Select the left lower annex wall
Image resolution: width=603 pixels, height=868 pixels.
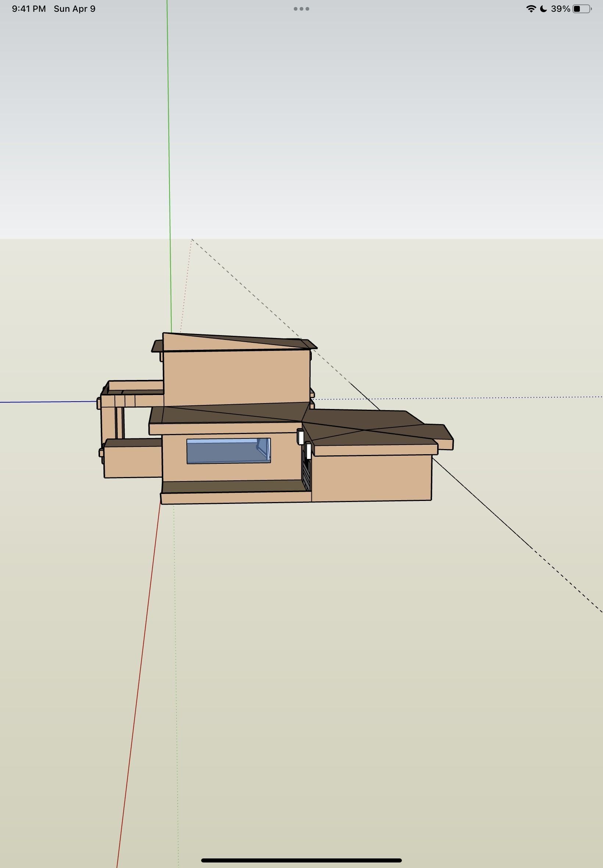point(132,462)
